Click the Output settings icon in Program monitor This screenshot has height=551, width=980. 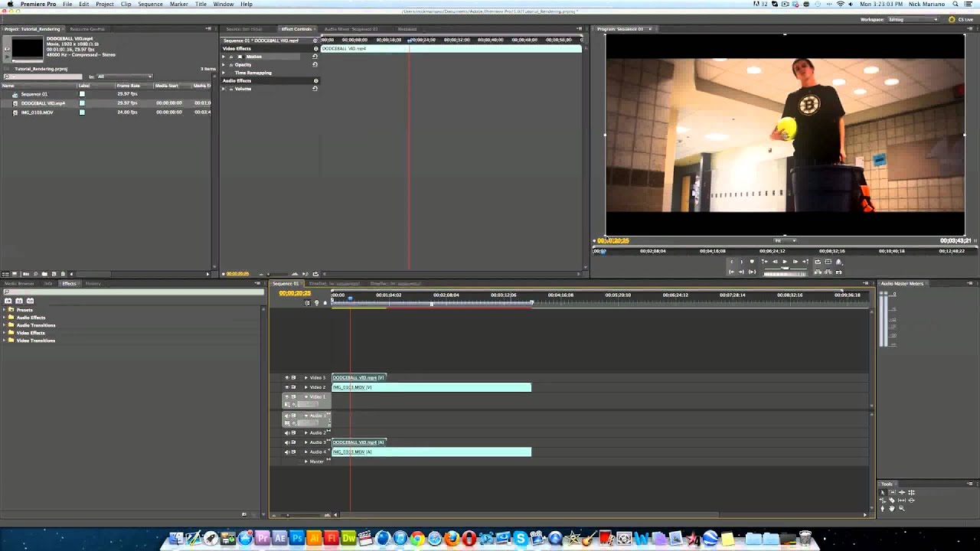tap(838, 262)
